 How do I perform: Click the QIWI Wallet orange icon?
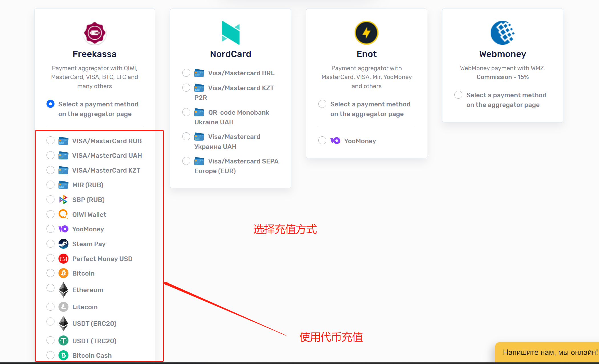click(63, 214)
